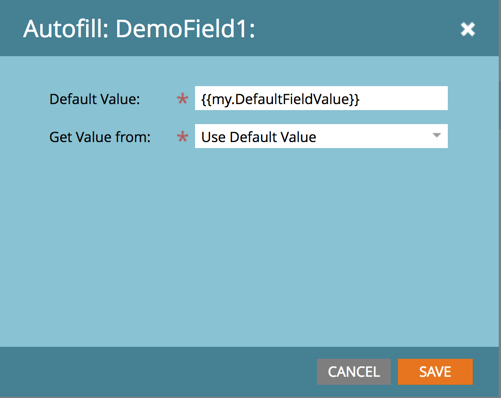This screenshot has width=501, height=398.
Task: Click the Default Value input field
Action: pyautogui.click(x=321, y=98)
